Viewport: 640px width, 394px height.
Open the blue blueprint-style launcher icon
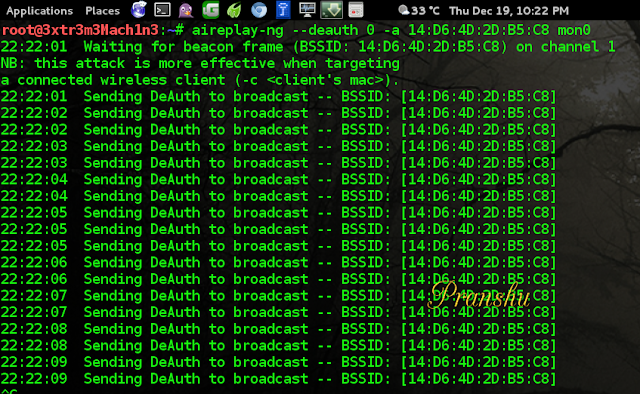click(283, 10)
